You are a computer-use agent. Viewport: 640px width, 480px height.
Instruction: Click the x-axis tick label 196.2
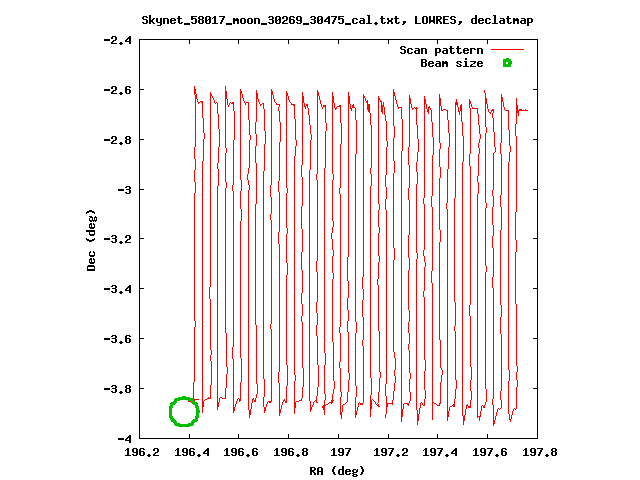tap(142, 452)
